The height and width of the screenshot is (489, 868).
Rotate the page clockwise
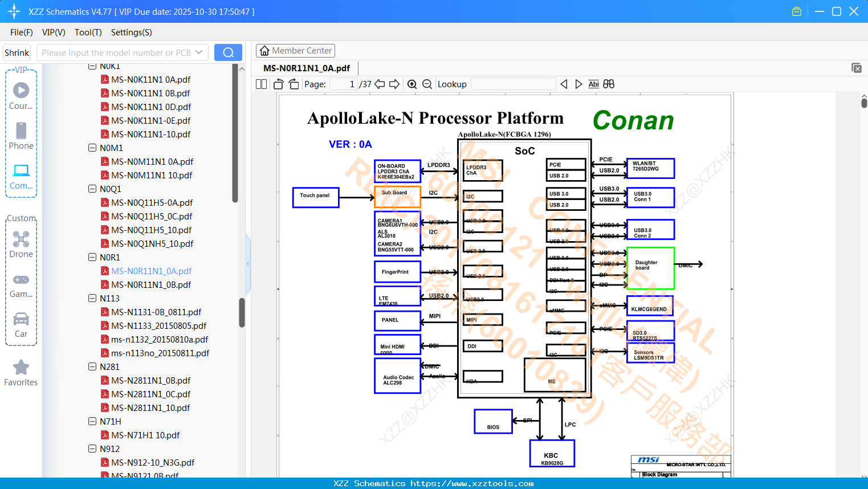pyautogui.click(x=294, y=84)
